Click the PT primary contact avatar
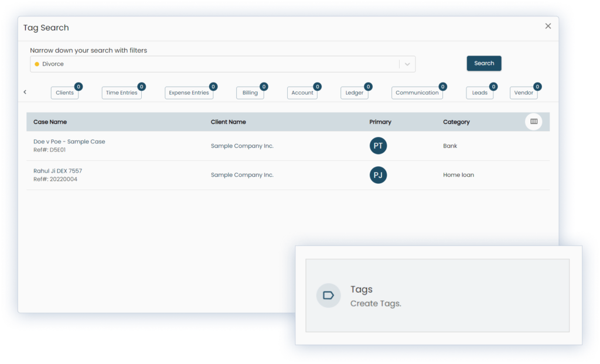 [x=378, y=146]
